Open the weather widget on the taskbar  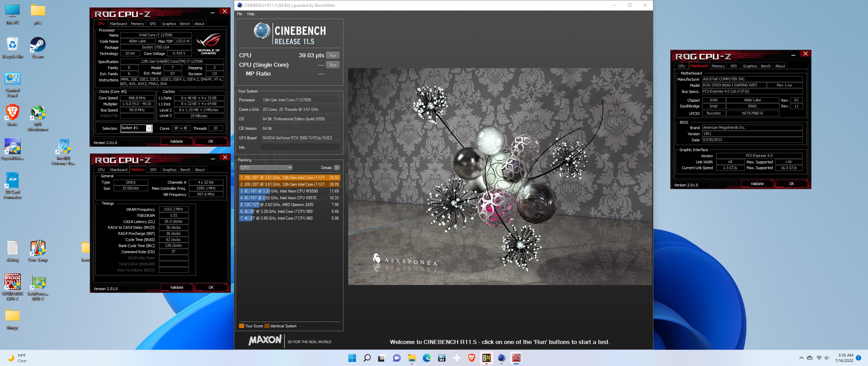tap(18, 358)
